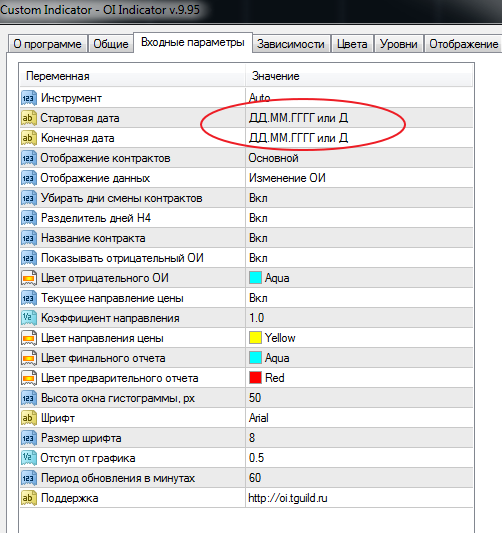Edit the 1.0 value of Коэффициент направления
The width and height of the screenshot is (502, 533).
[359, 318]
